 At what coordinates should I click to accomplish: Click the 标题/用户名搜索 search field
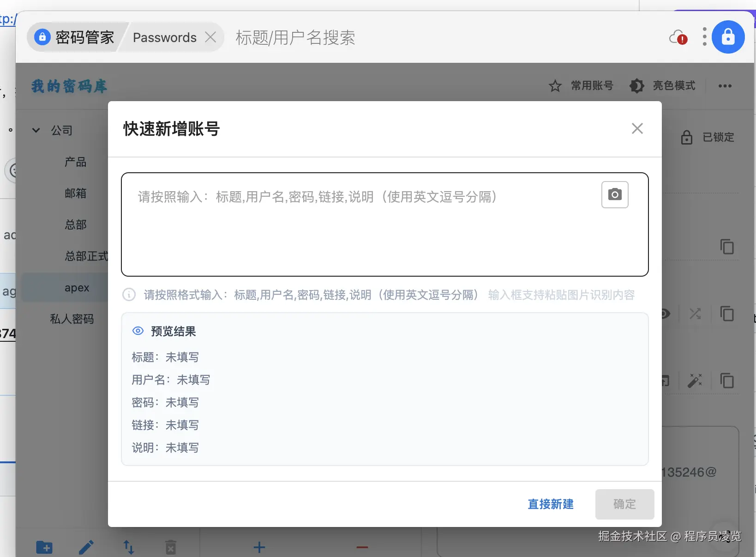click(295, 37)
